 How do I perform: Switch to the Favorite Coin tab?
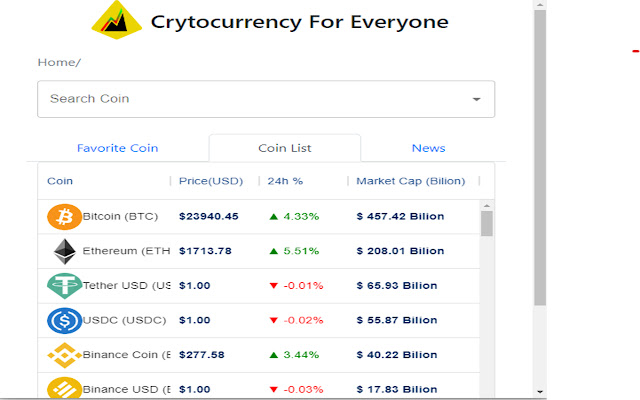pos(118,148)
